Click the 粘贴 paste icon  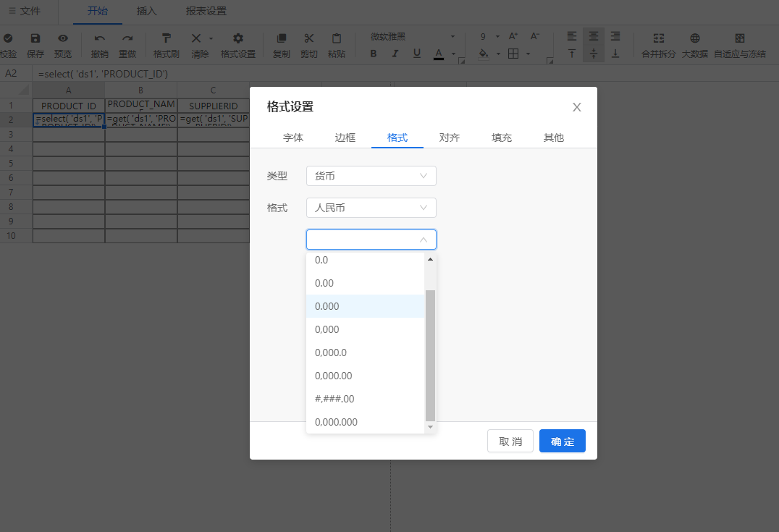tap(337, 38)
